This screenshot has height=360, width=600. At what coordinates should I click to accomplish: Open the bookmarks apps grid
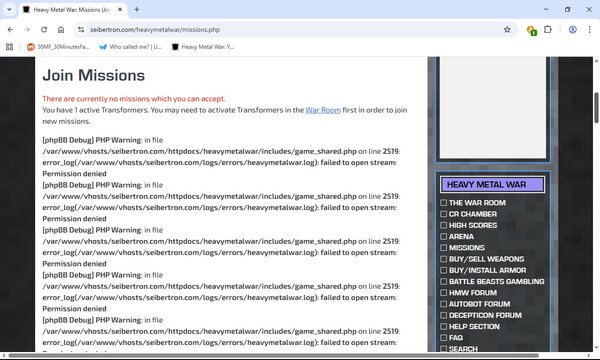(x=10, y=47)
